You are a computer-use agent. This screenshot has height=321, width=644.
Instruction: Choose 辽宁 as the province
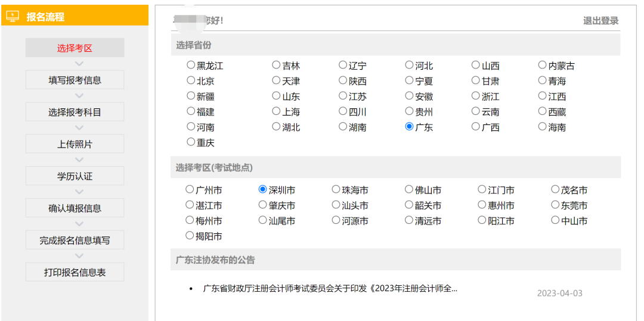point(343,65)
